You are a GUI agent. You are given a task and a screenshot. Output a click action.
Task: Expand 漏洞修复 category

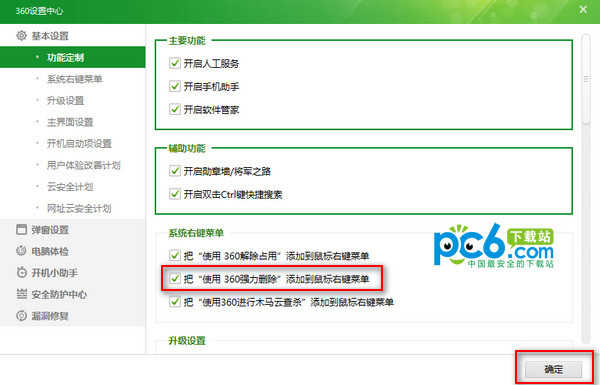(x=73, y=316)
